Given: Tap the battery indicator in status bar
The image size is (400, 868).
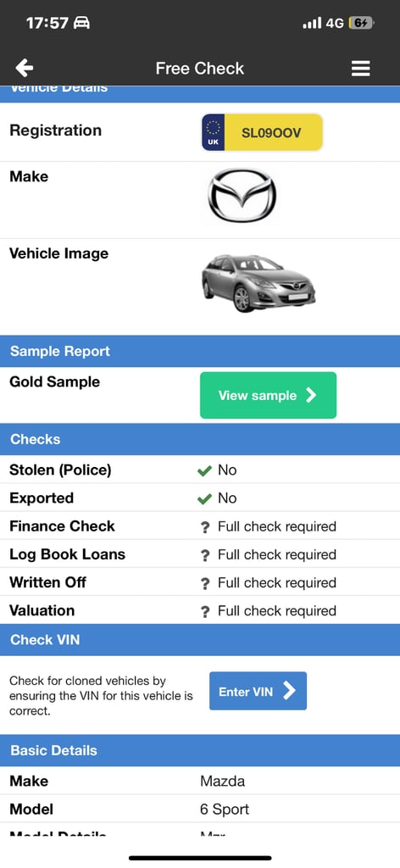Looking at the screenshot, I should (x=362, y=23).
